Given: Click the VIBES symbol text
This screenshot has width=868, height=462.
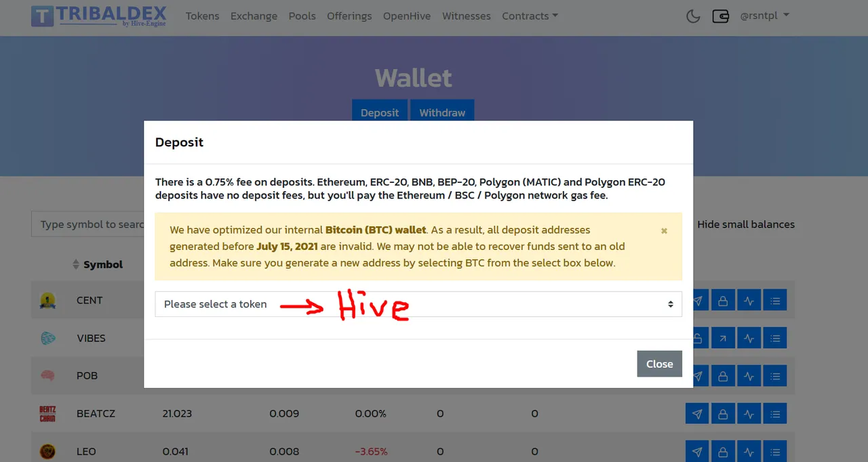Looking at the screenshot, I should (91, 338).
